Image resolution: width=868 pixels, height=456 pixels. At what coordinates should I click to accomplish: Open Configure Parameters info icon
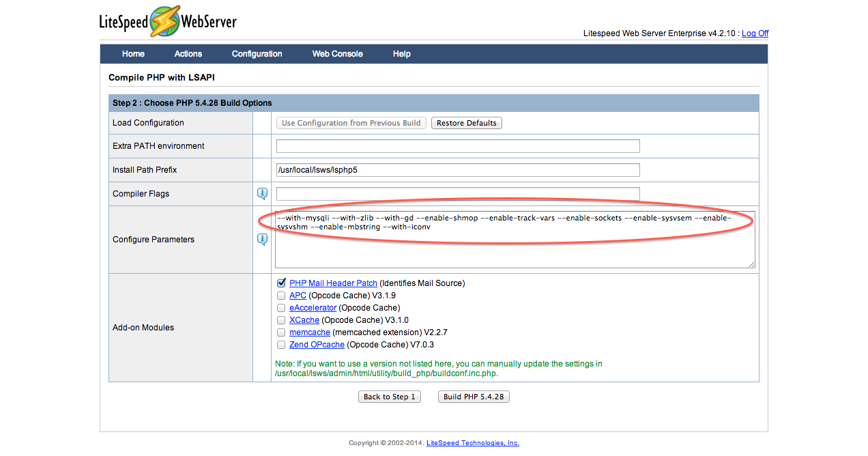point(262,240)
